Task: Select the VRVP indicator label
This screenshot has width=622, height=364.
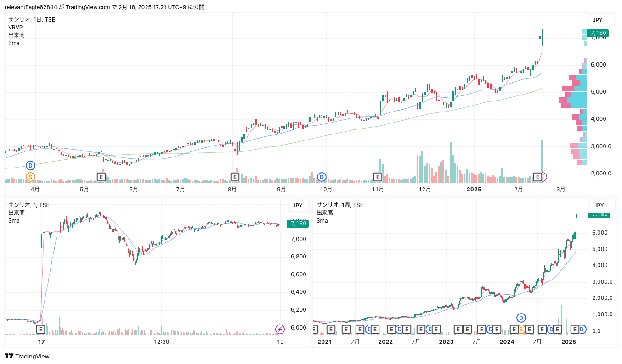Action: click(x=16, y=28)
